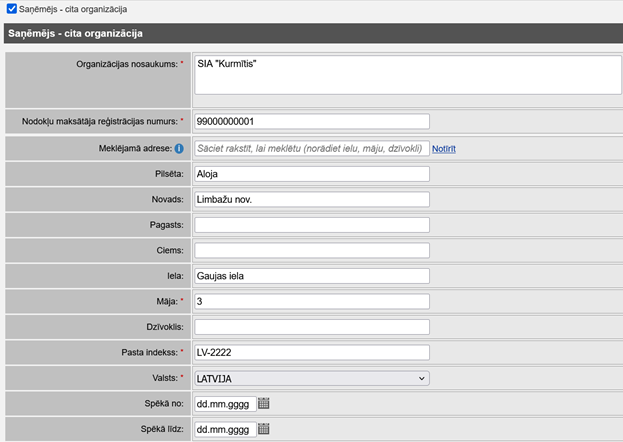Open the calendar picker for Spēkā no

264,403
